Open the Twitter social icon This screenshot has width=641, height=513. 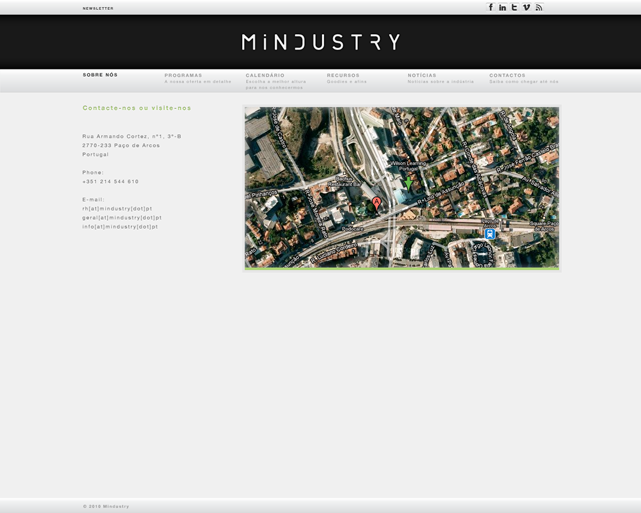point(514,7)
